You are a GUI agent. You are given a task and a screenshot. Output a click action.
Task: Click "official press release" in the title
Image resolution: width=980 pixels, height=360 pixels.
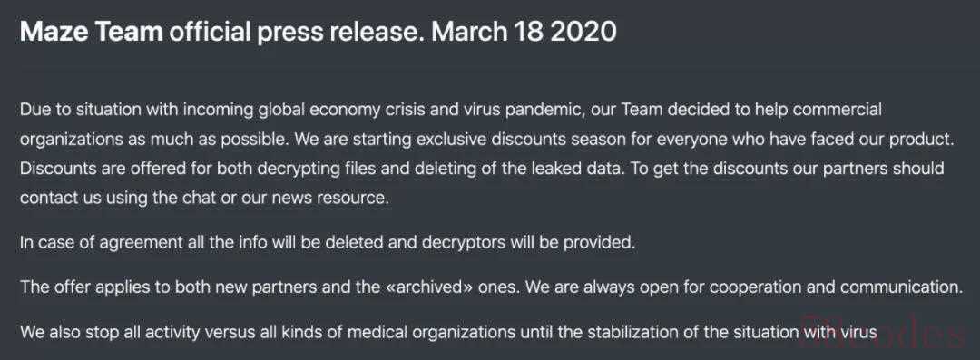(x=296, y=32)
